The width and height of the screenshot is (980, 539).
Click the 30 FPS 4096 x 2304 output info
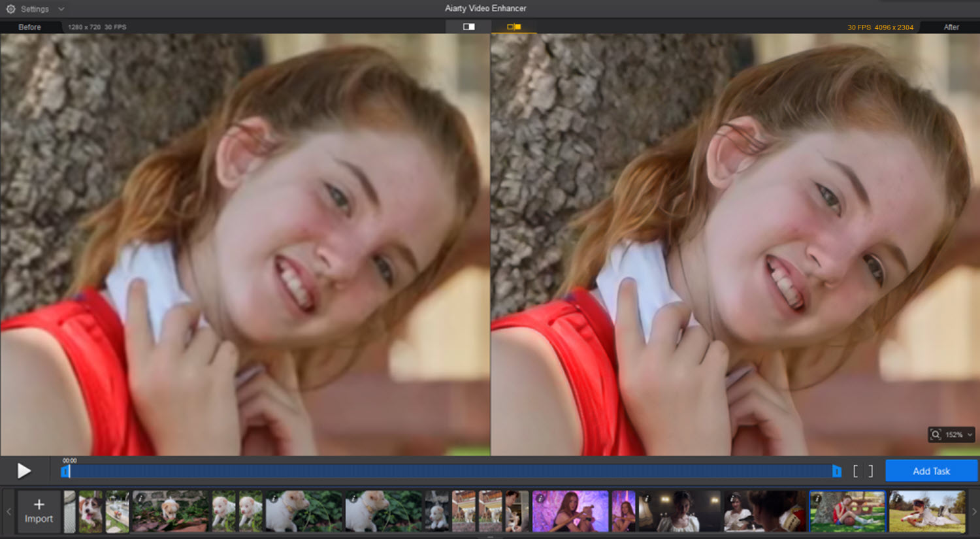880,27
